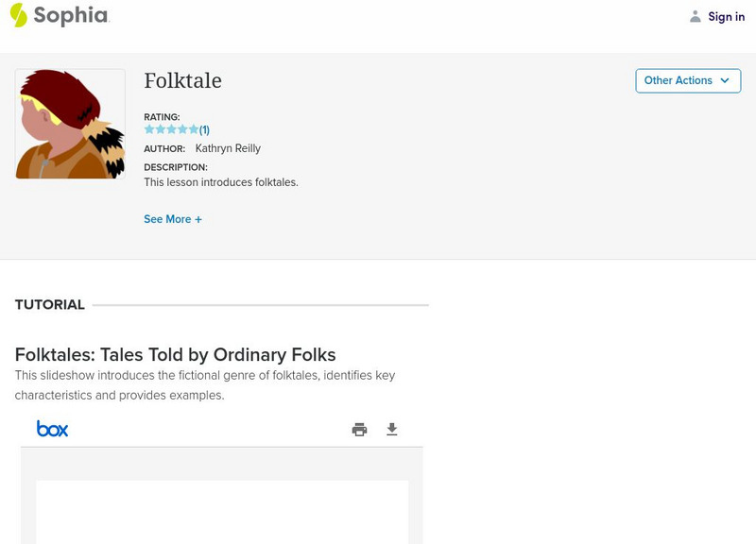Download the slideshow with arrow icon

click(x=392, y=430)
